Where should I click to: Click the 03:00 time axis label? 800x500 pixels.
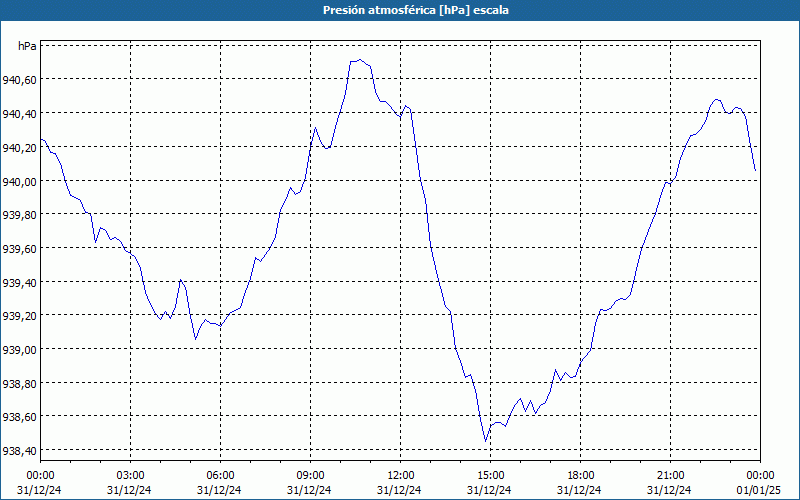[x=130, y=476]
